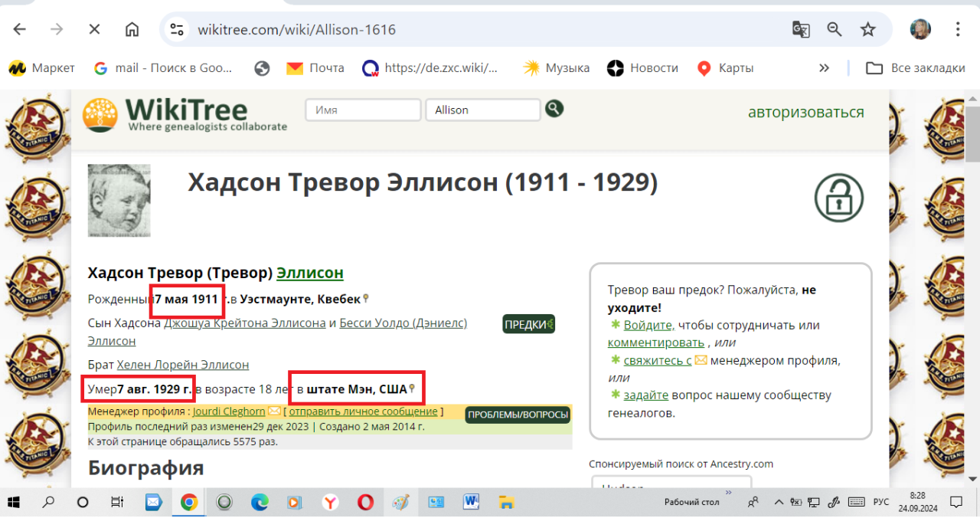Screen dimensions: 980x518
Task: Open the Jourdi Cleghorn profile link
Action: coord(228,411)
